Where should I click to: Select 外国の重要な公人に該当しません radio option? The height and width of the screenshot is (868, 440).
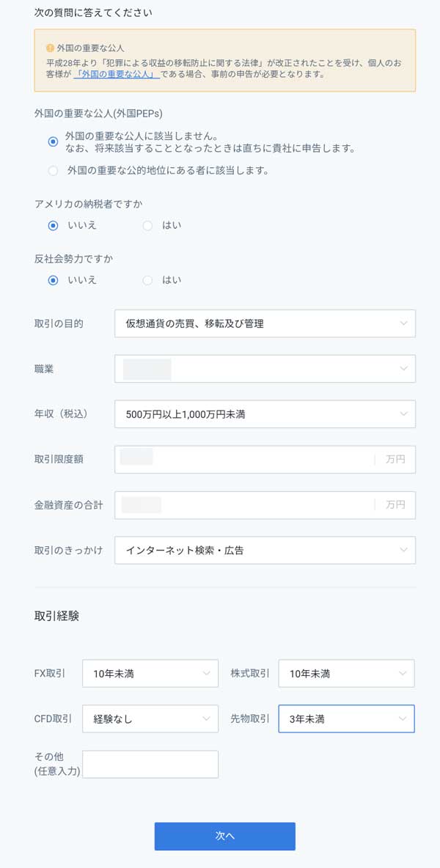coord(53,141)
